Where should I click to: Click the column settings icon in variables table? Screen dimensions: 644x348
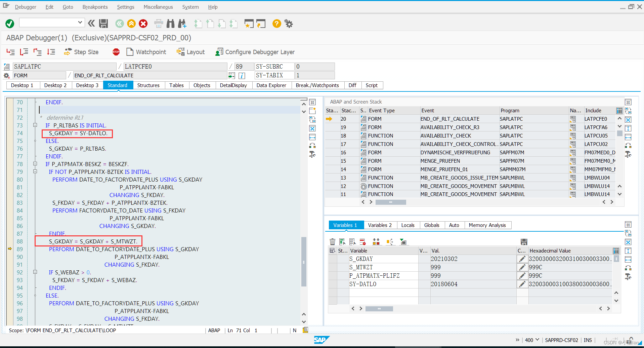(616, 251)
